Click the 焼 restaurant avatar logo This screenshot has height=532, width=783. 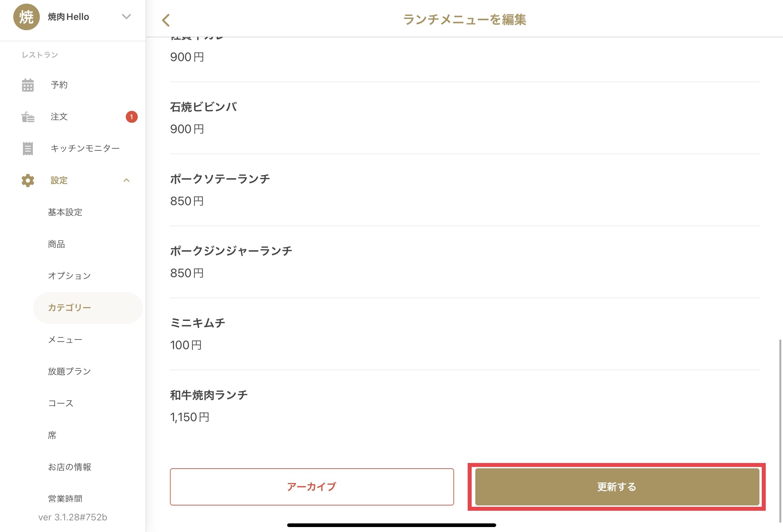pyautogui.click(x=27, y=17)
